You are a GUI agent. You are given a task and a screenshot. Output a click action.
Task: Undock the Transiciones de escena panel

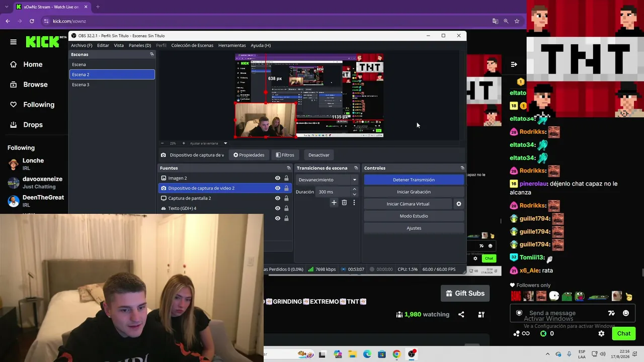pyautogui.click(x=356, y=168)
